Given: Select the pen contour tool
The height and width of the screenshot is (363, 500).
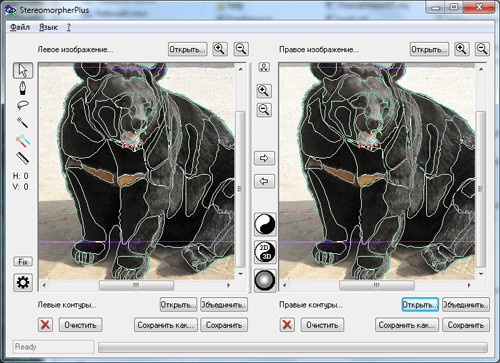Looking at the screenshot, I should point(23,88).
